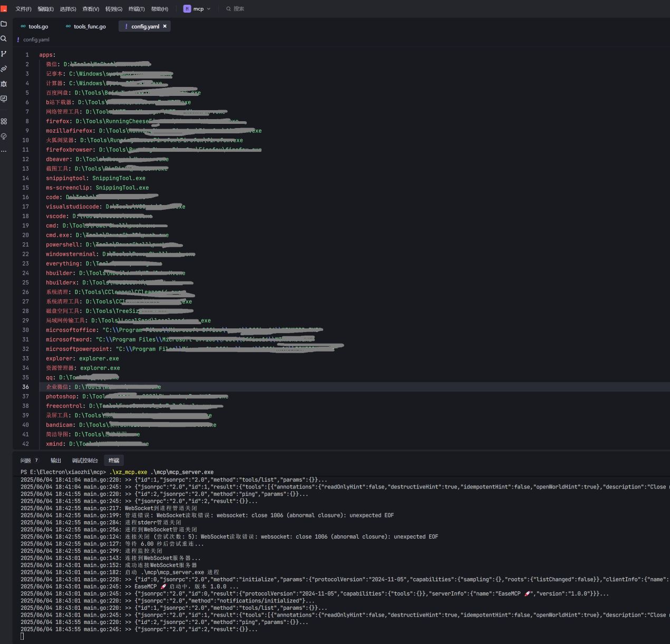Click the 搜索 box in title bar
Screen dimensions: 670x644
[238, 8]
